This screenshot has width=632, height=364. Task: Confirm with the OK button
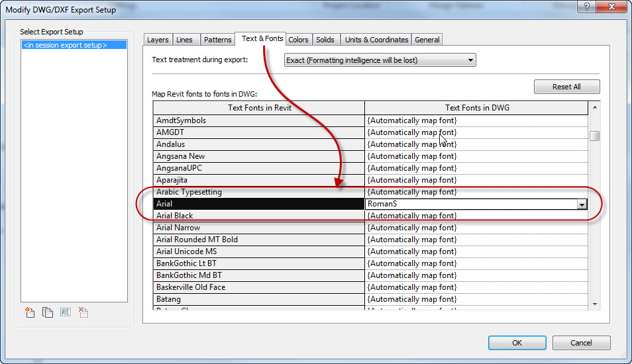click(517, 343)
